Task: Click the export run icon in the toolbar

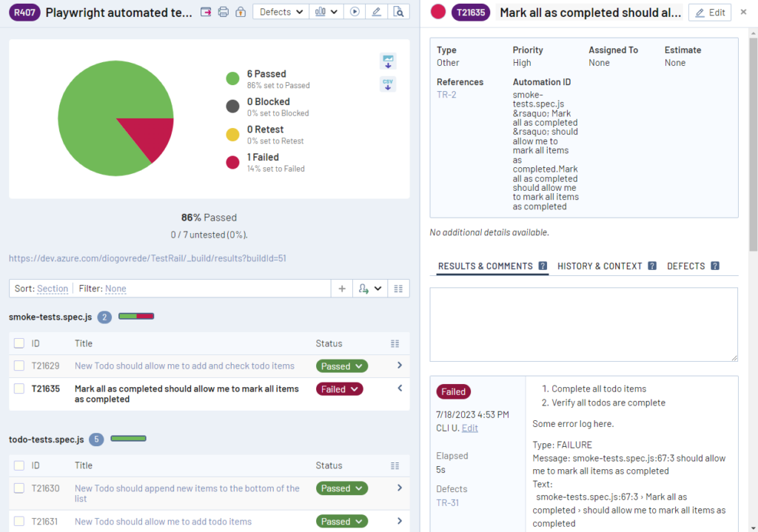Action: pyautogui.click(x=207, y=12)
